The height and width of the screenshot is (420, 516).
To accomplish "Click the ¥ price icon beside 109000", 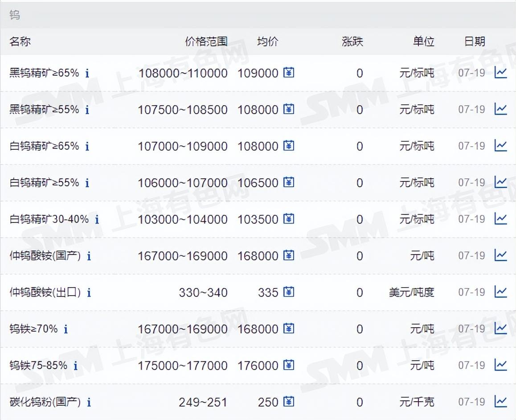I will click(x=289, y=73).
